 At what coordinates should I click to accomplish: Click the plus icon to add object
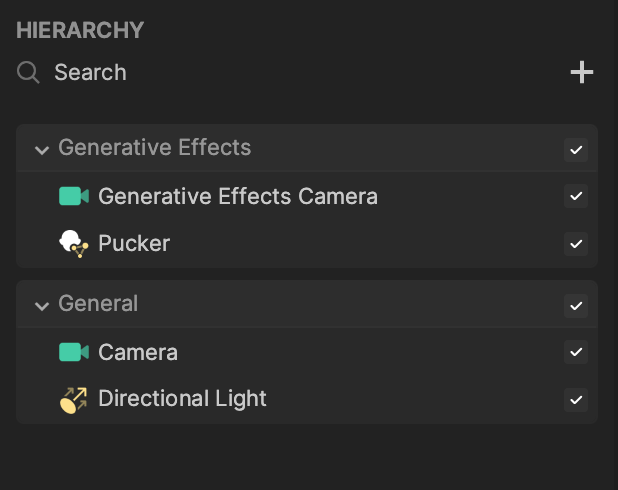pos(582,72)
